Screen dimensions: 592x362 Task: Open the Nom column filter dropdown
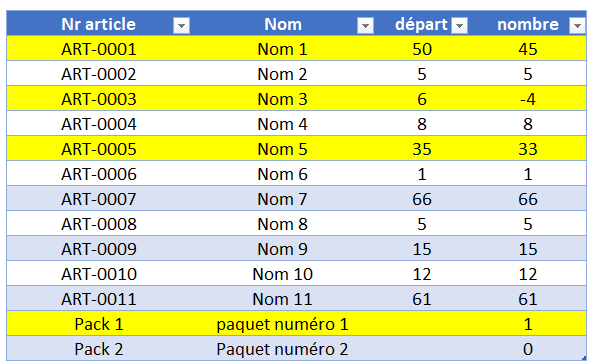[x=365, y=26]
